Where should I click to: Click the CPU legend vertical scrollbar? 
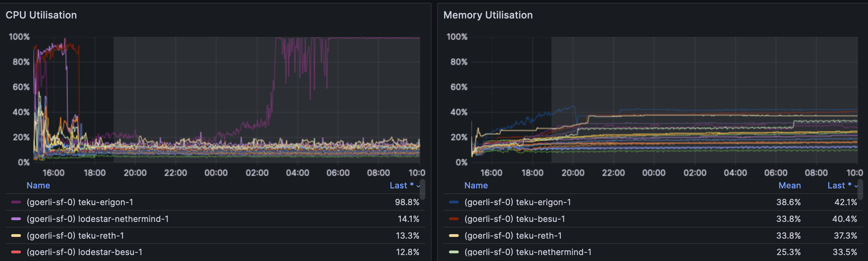[x=422, y=189]
